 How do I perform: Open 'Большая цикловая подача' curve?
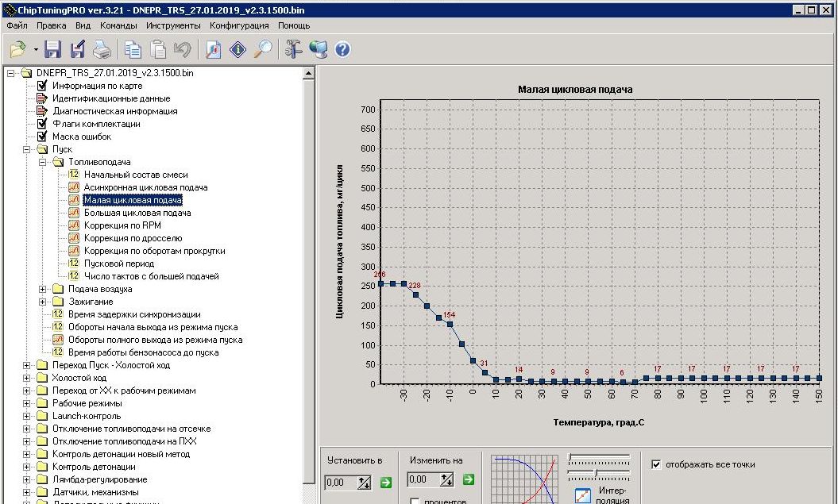coord(137,213)
